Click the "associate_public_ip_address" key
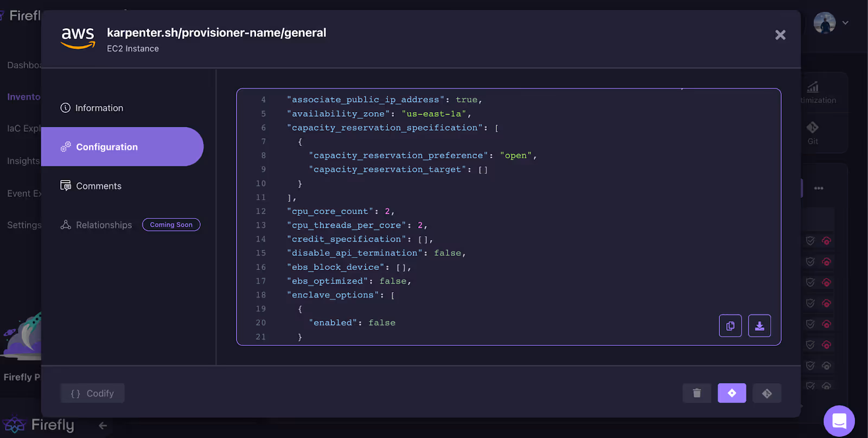Image resolution: width=868 pixels, height=438 pixels. tap(365, 100)
